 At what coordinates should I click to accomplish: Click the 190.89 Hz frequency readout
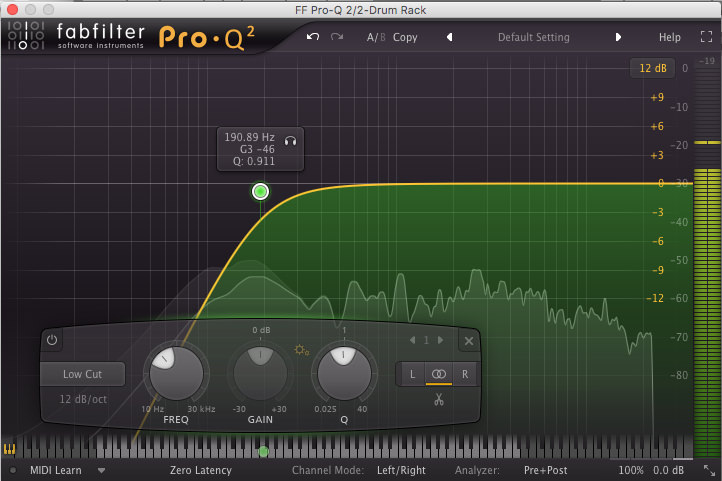tap(249, 137)
